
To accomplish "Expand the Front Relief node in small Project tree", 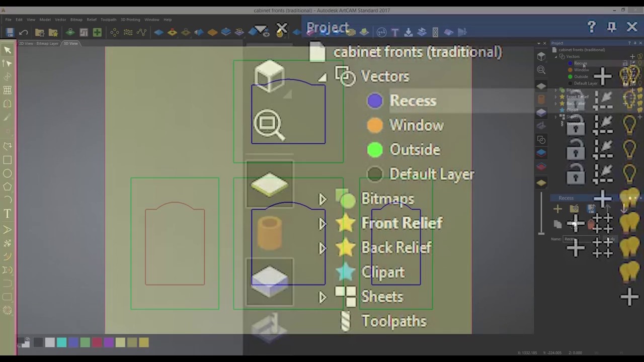I will coord(556,97).
